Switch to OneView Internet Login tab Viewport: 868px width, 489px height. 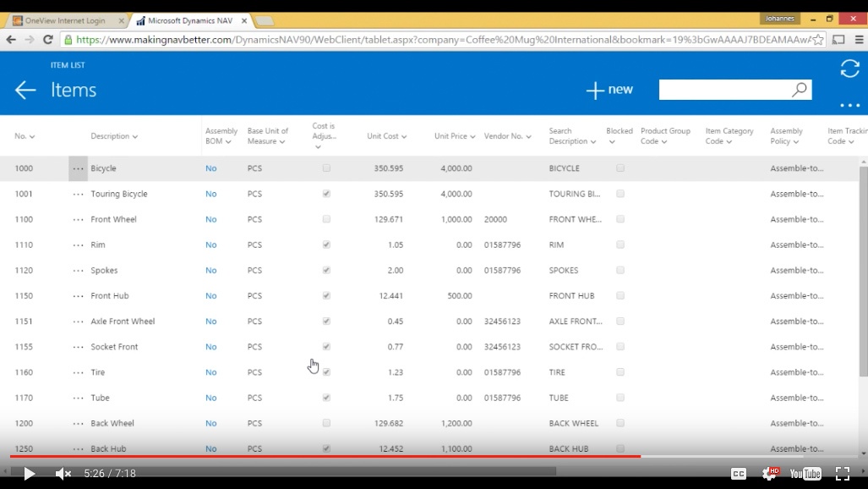(x=65, y=20)
